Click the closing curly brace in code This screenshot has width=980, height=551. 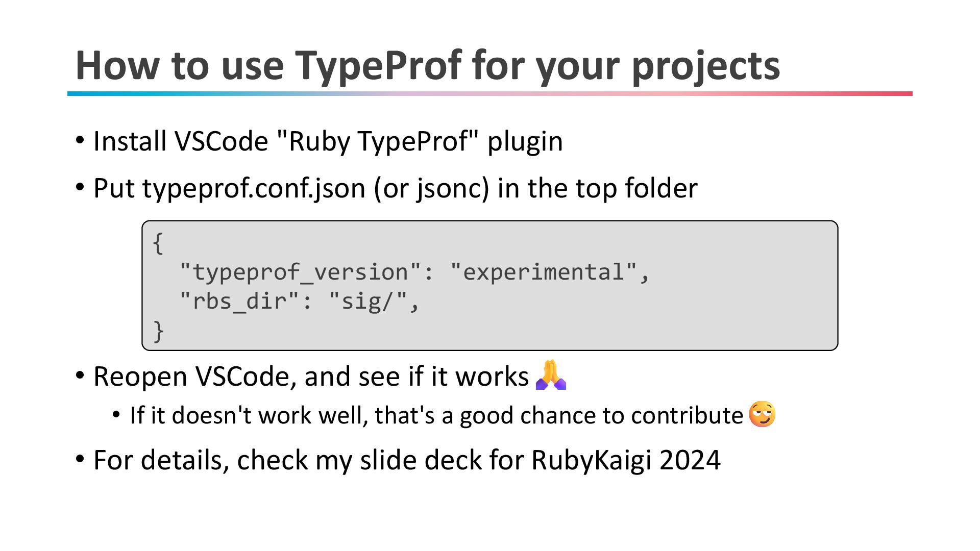pyautogui.click(x=158, y=331)
